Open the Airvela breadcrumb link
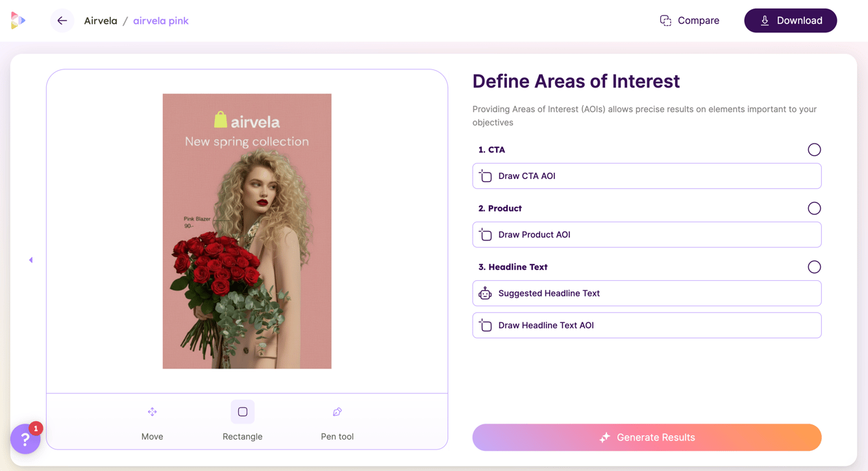This screenshot has width=868, height=471. 101,21
